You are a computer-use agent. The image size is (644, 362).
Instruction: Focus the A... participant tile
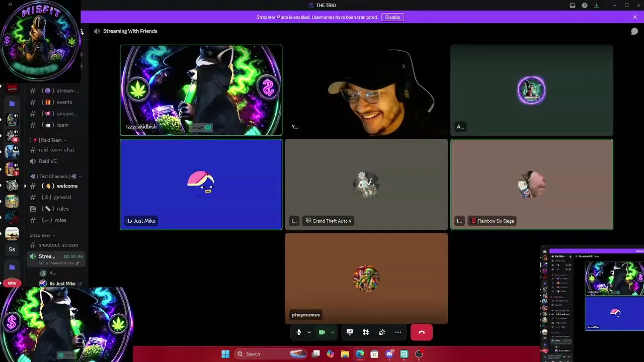tap(532, 90)
